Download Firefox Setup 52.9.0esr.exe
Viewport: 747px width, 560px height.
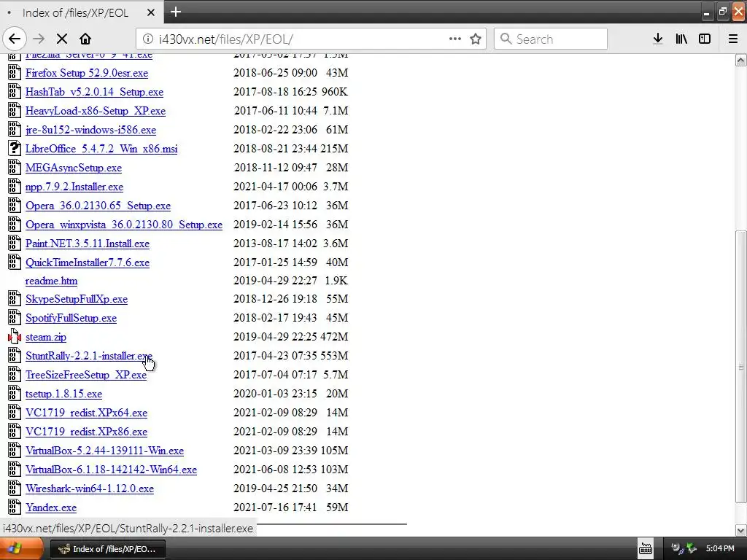point(87,73)
